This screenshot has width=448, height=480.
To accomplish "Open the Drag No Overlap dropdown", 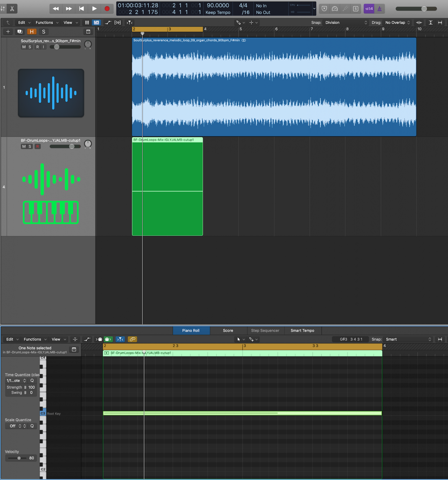I will (x=397, y=22).
